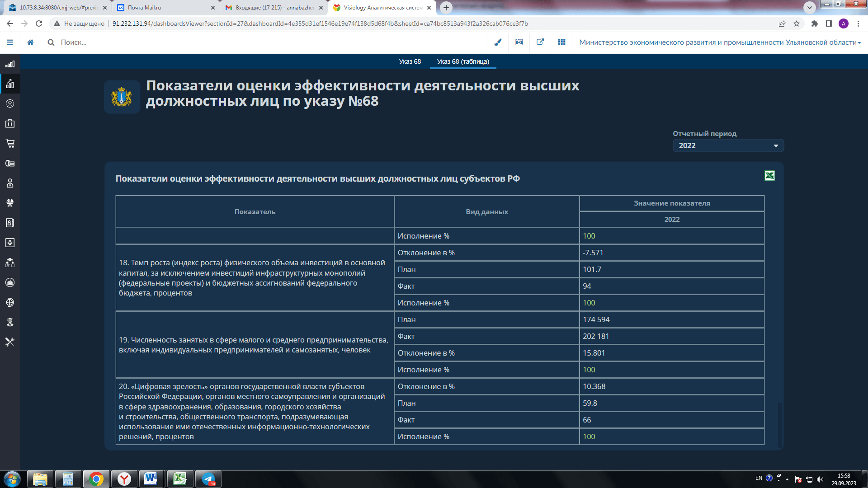The image size is (868, 488).
Task: Expand Отчетный период 2022 dropdown
Action: click(728, 145)
